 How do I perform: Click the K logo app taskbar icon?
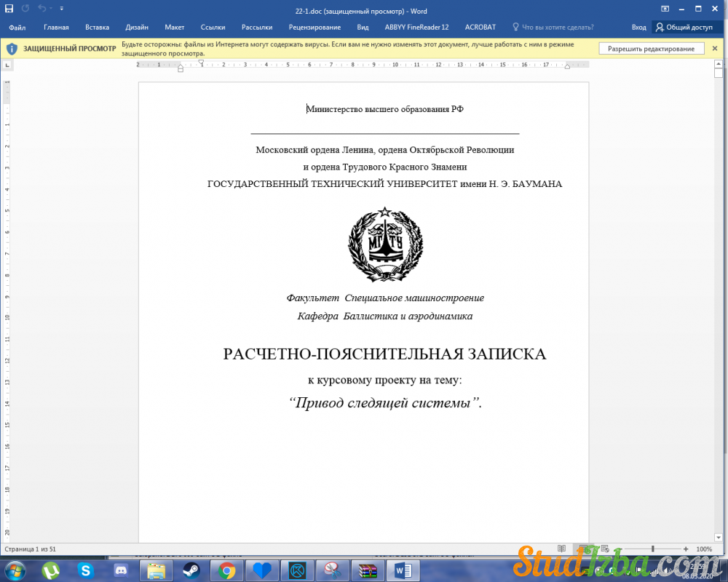pos(297,570)
